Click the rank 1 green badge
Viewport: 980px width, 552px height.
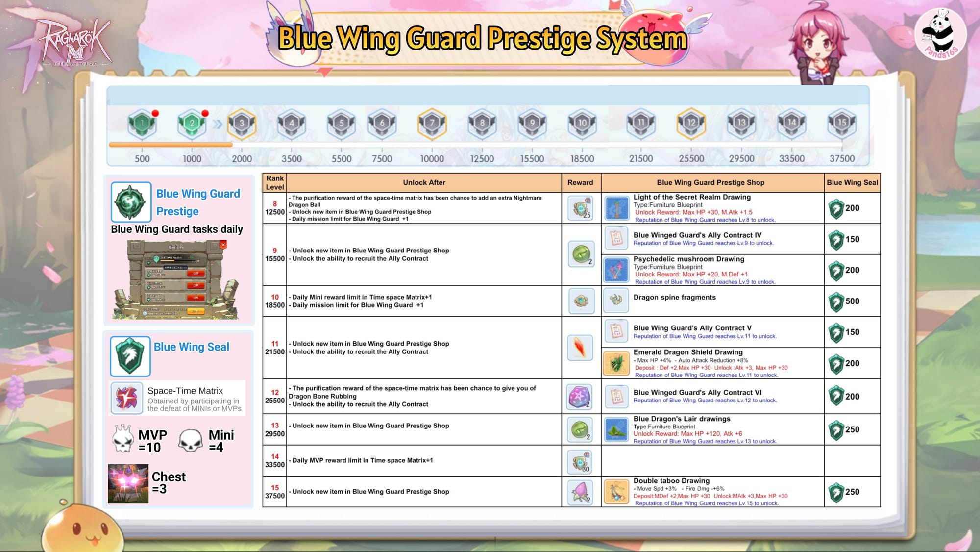point(142,124)
